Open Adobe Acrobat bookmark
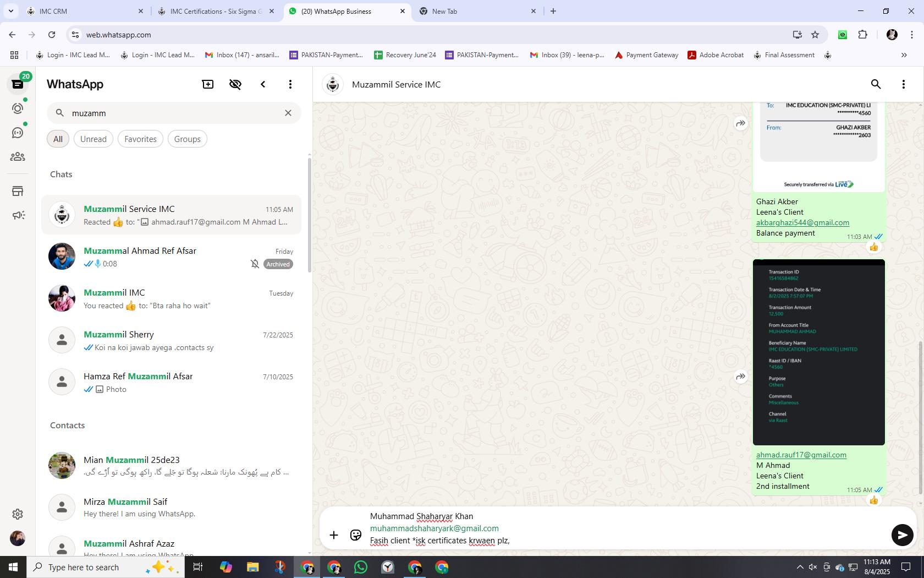The height and width of the screenshot is (578, 924). pos(716,55)
